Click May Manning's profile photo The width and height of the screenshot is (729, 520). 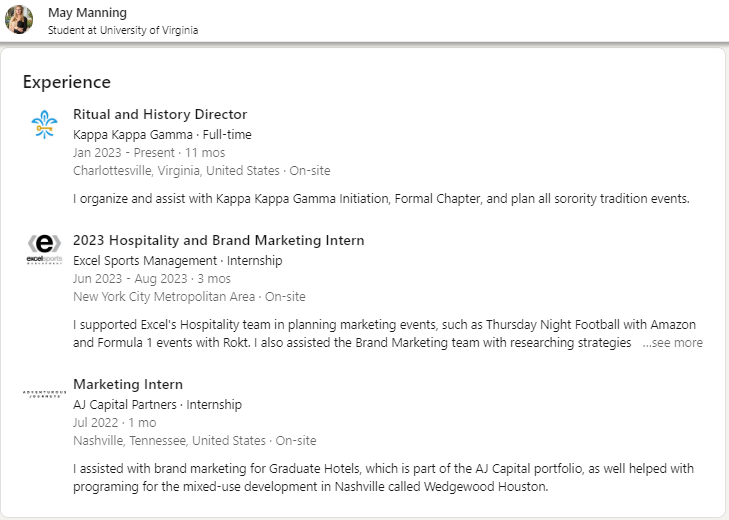tap(19, 20)
